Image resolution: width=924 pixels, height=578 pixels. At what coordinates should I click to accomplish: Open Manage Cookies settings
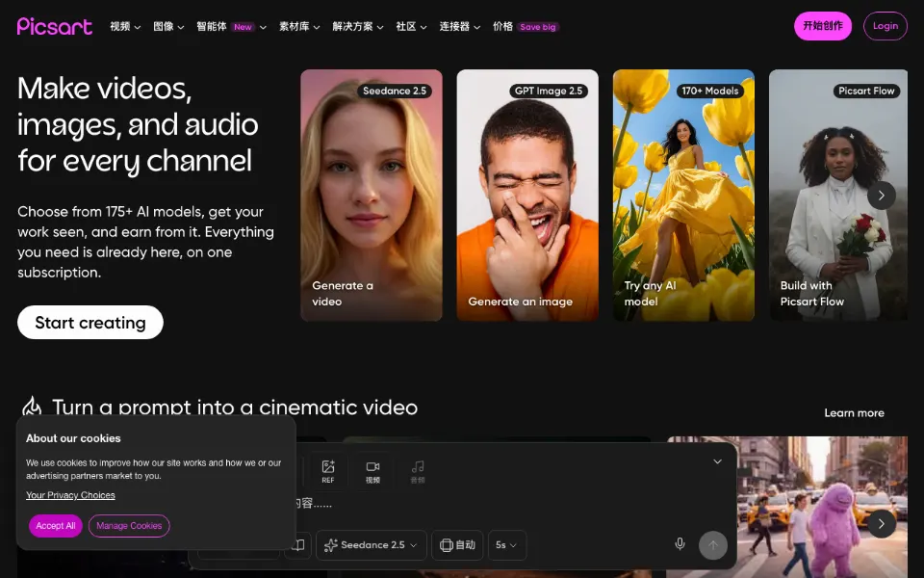point(129,526)
